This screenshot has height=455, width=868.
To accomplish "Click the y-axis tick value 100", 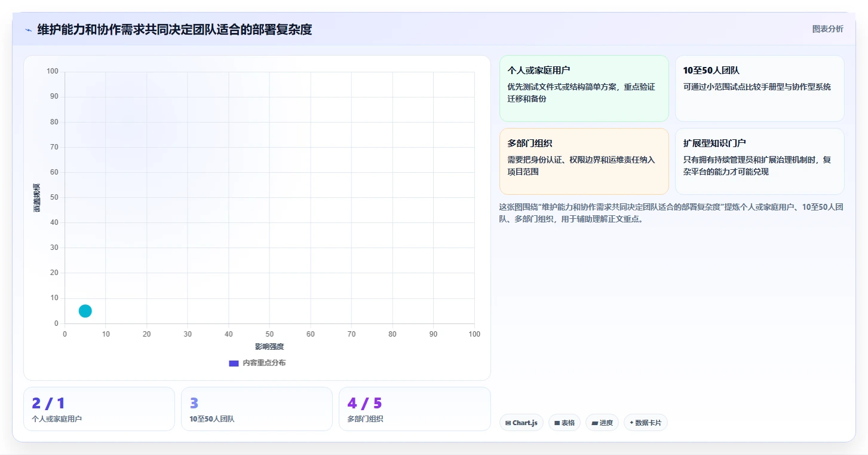I will 53,72.
